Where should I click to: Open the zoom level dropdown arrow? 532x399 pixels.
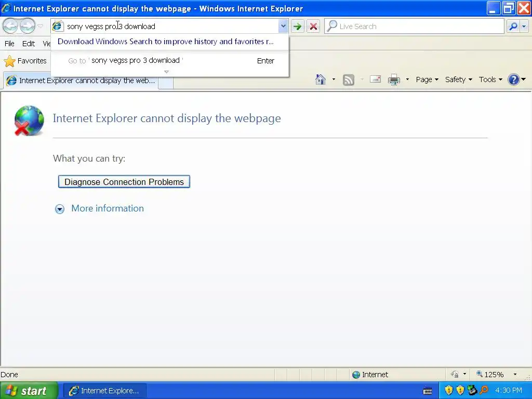tap(515, 375)
